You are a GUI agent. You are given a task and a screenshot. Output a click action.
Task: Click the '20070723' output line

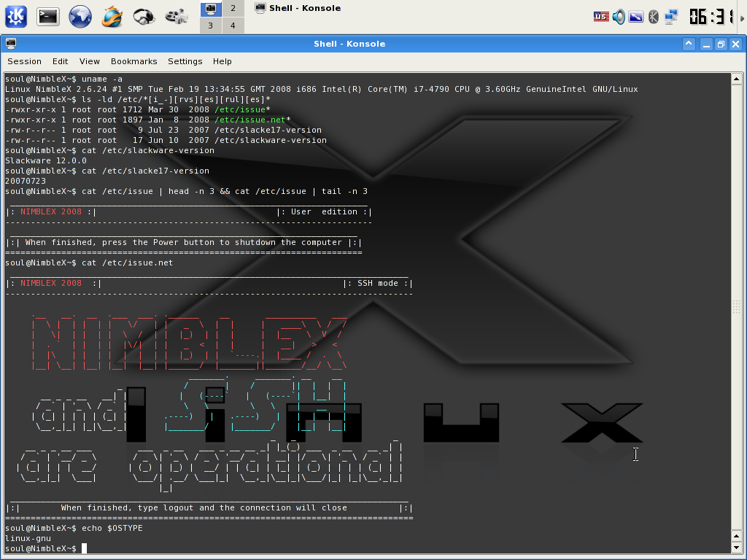click(x=26, y=182)
